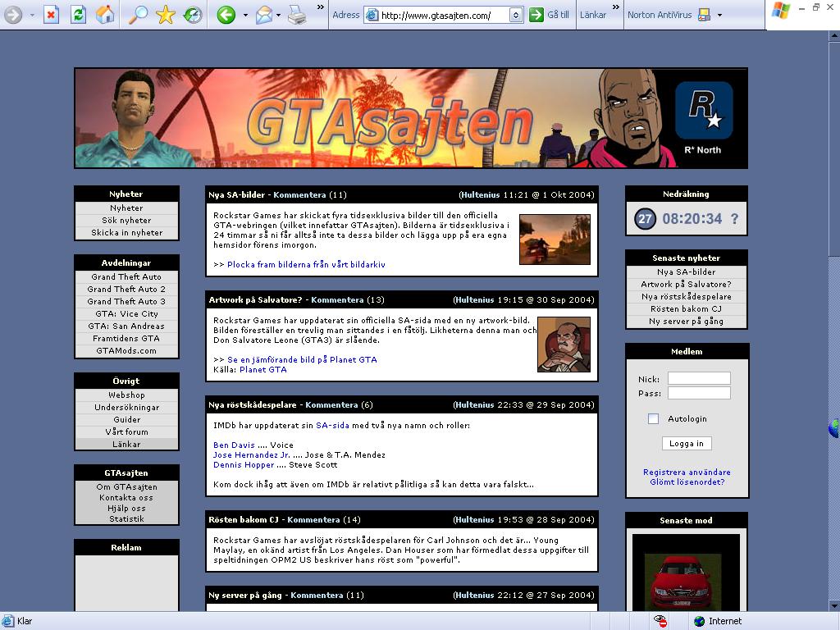The width and height of the screenshot is (840, 630).
Task: Open the Källa: Planet GTA link
Action: tap(263, 369)
